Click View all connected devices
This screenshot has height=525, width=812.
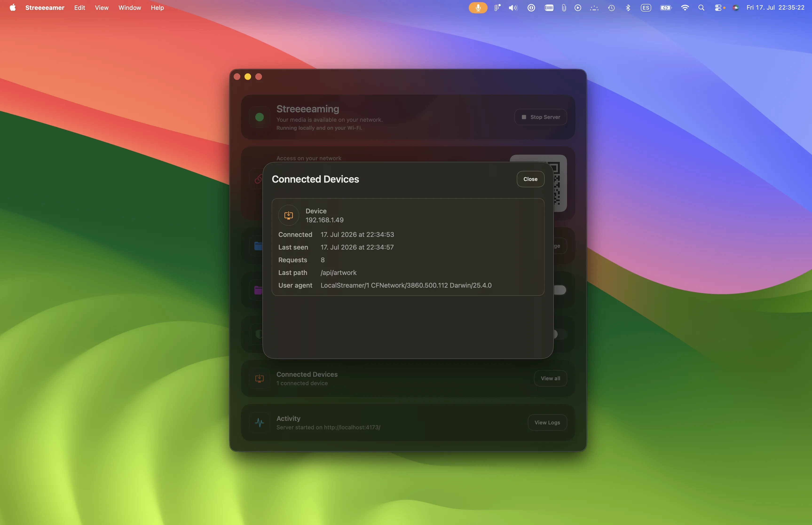click(550, 378)
